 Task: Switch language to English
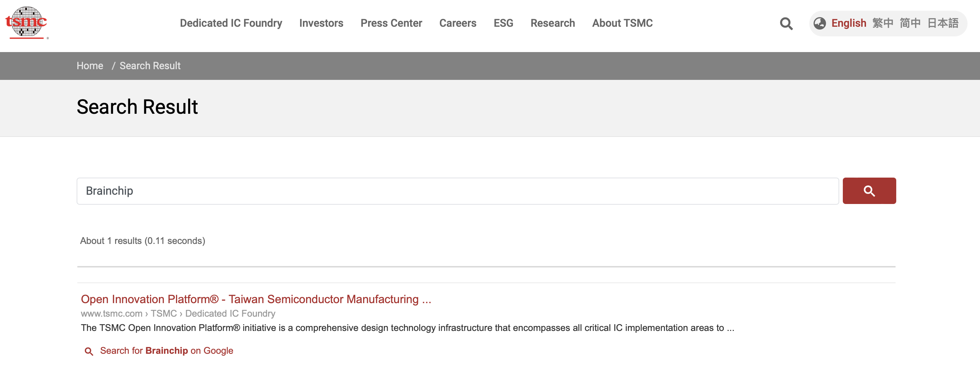(x=849, y=23)
